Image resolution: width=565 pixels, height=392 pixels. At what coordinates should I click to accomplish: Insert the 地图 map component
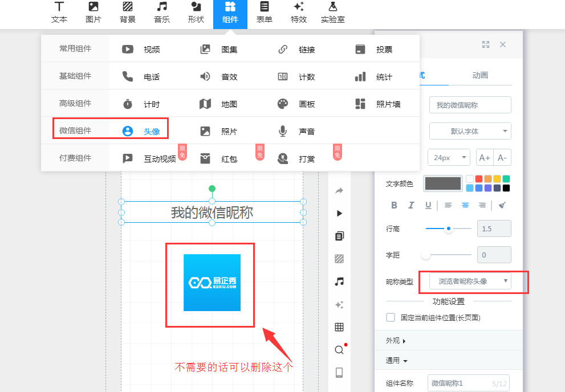tap(219, 104)
